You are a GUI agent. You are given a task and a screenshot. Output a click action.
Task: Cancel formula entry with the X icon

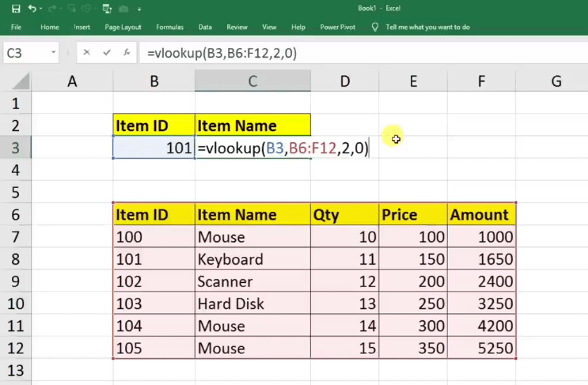[x=87, y=53]
